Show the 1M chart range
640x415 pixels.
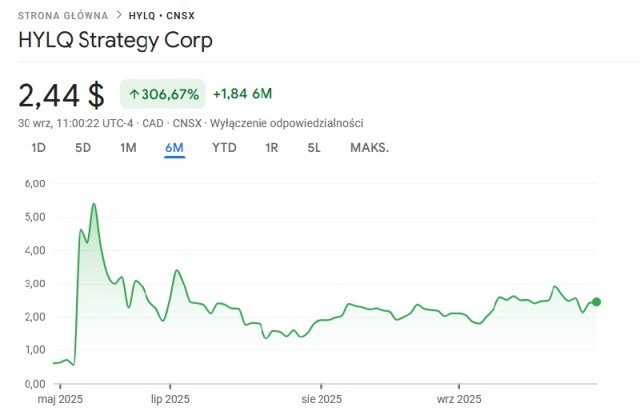(128, 148)
